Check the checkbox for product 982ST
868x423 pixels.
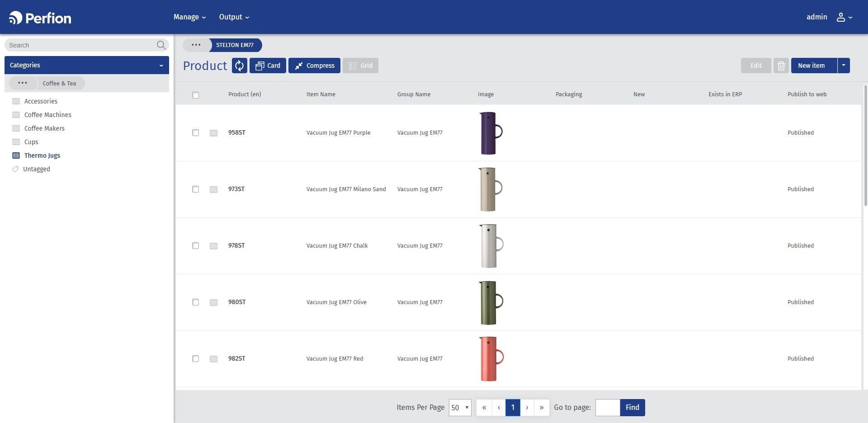(196, 358)
